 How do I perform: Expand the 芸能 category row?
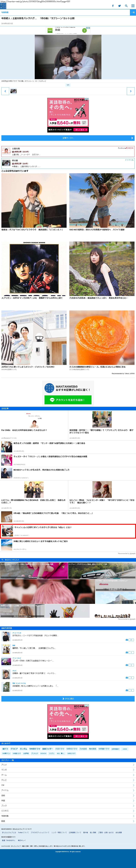pyautogui.click(x=68, y=795)
